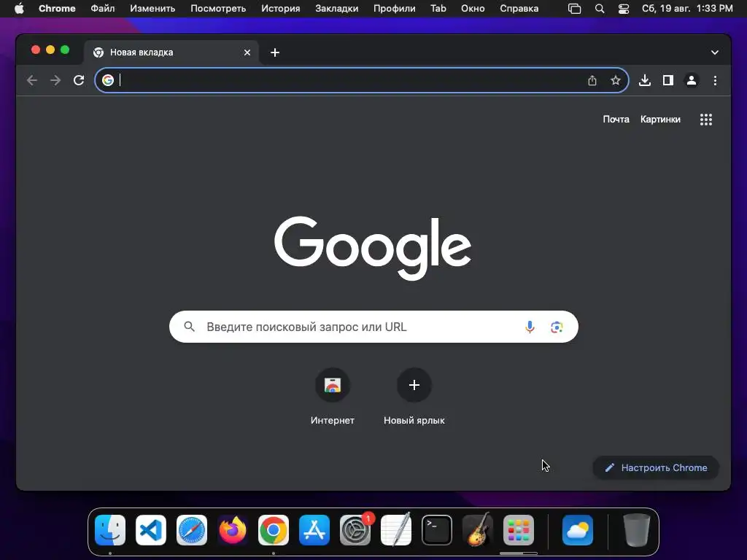Click Настроить Chrome button
Image resolution: width=747 pixels, height=560 pixels.
[x=656, y=467]
